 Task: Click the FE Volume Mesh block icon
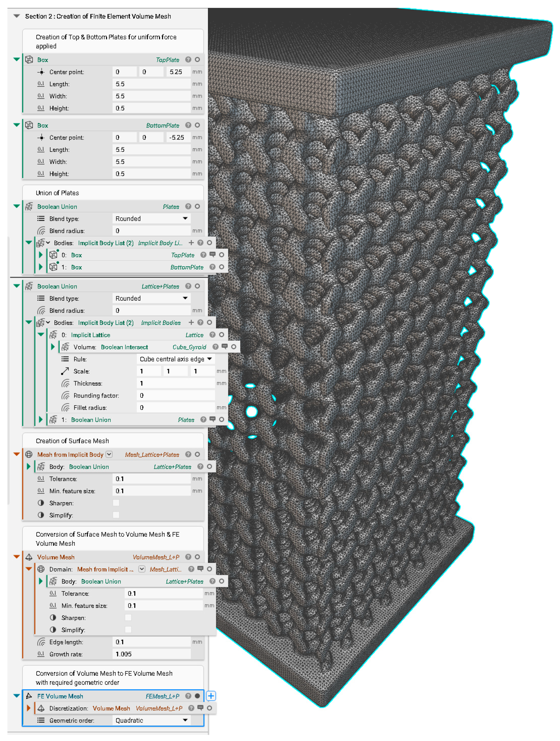click(29, 696)
